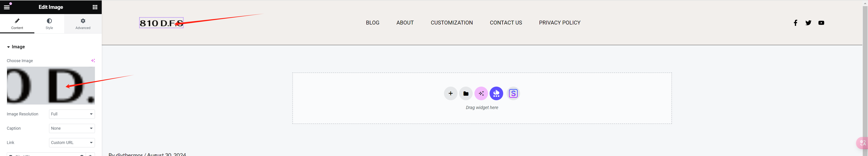Screen dimensions: 868x156
Task: Click the AI sparkle icon near Choose Image
Action: 93,61
